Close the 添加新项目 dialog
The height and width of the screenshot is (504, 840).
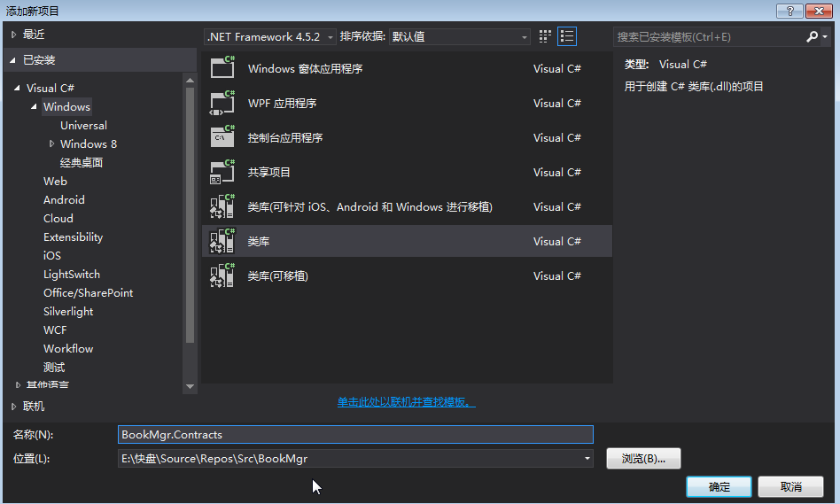click(819, 11)
